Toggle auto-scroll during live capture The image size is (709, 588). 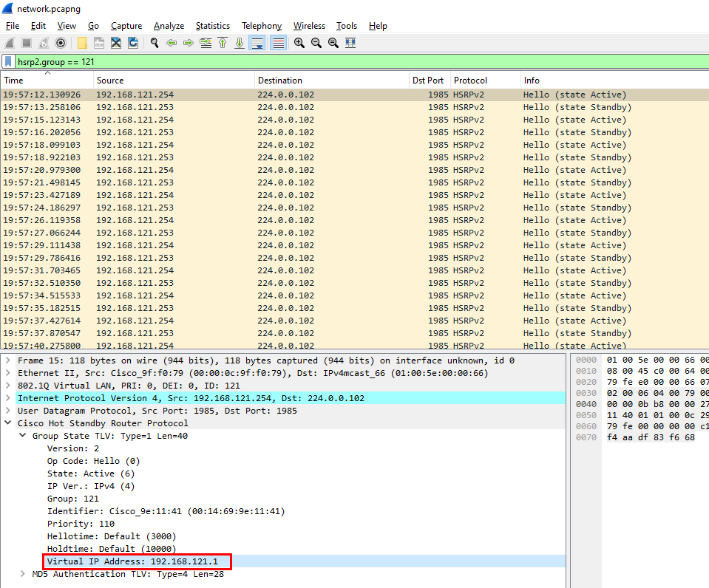(257, 43)
